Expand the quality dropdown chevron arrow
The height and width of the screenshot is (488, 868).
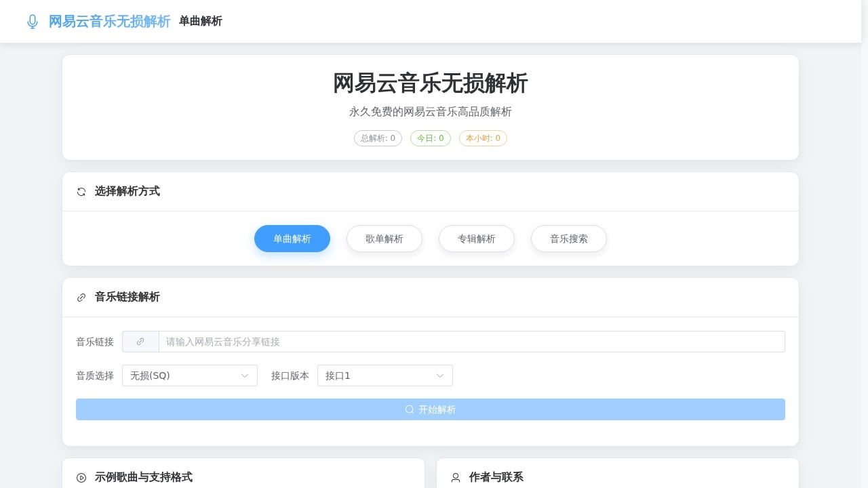pos(245,375)
